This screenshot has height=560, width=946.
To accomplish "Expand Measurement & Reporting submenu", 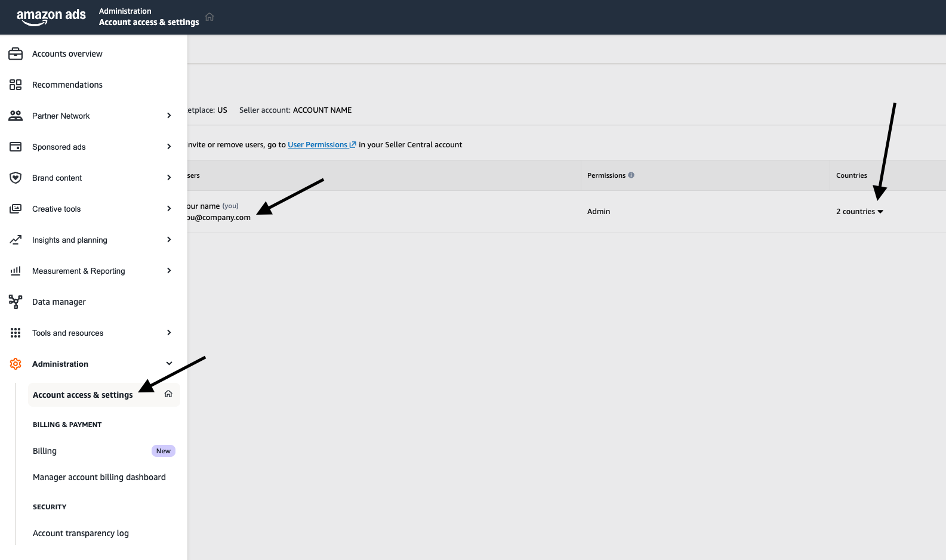I will tap(169, 271).
